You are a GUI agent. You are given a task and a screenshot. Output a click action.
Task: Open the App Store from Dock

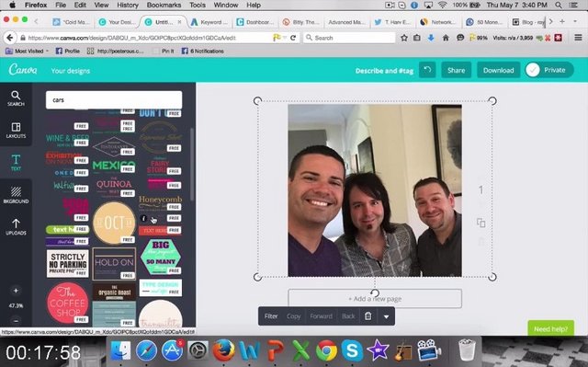tap(172, 350)
